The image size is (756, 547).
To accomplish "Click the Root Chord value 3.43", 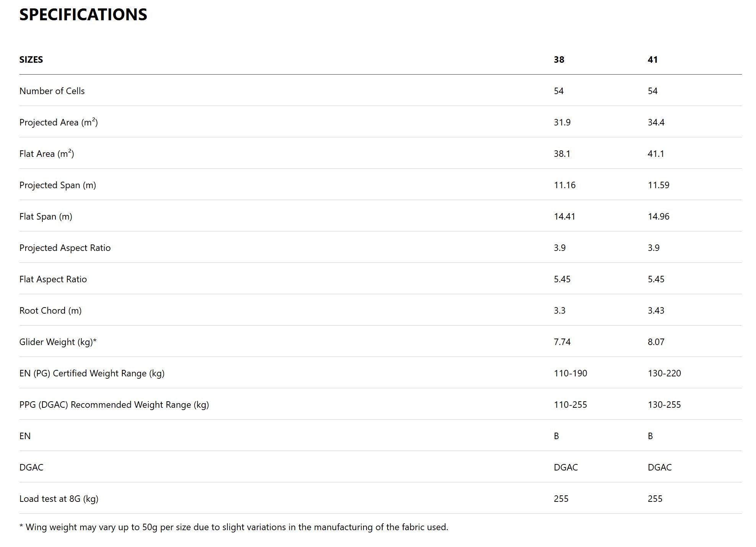I will [656, 311].
